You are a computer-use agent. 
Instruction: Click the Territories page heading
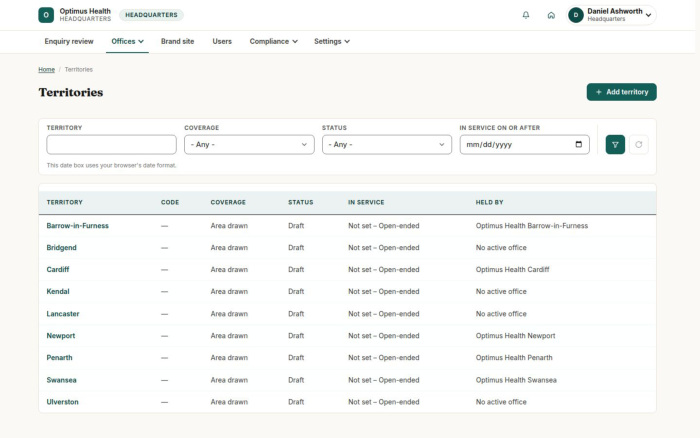(x=71, y=92)
